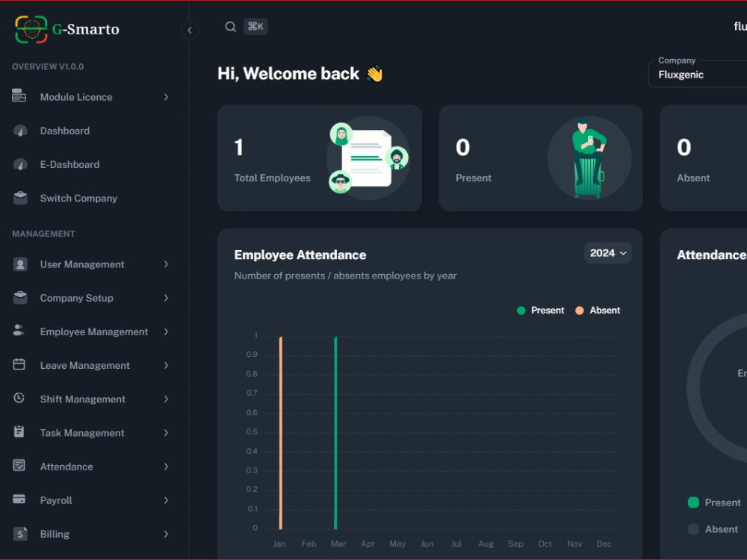Viewport: 747px width, 560px height.
Task: Toggle the Present legend in the chart
Action: 539,310
